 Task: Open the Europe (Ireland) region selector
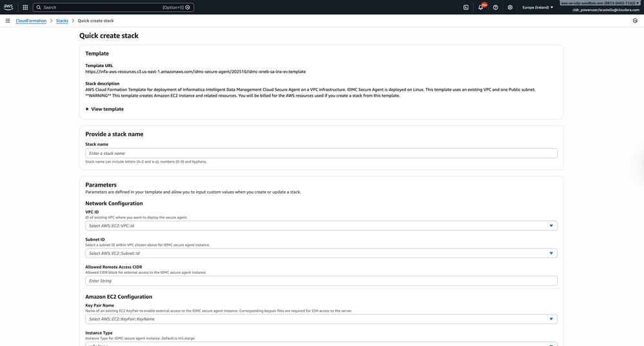pyautogui.click(x=538, y=7)
